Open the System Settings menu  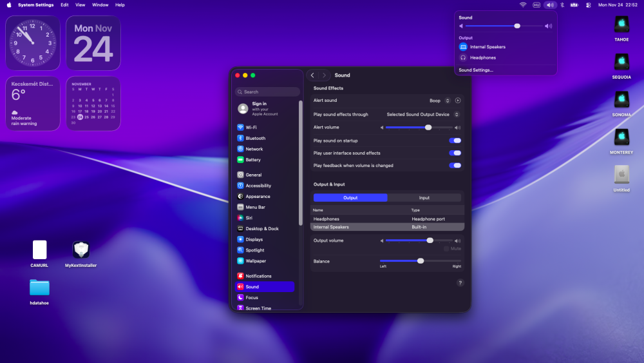[35, 5]
